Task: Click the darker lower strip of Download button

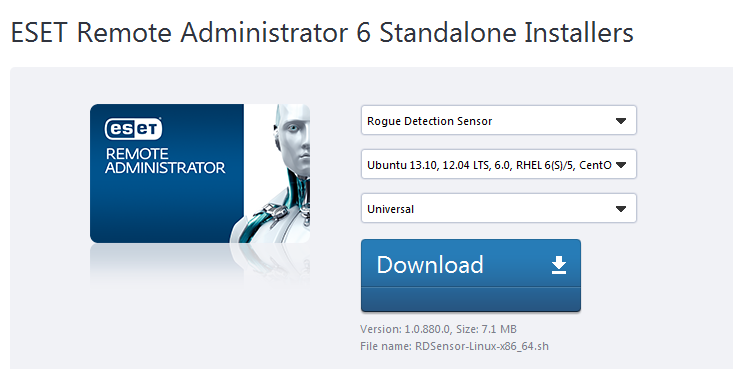Action: (x=471, y=299)
